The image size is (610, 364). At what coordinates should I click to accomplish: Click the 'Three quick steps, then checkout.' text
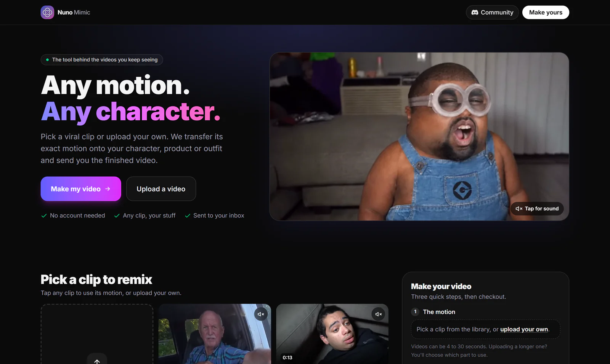tap(459, 297)
